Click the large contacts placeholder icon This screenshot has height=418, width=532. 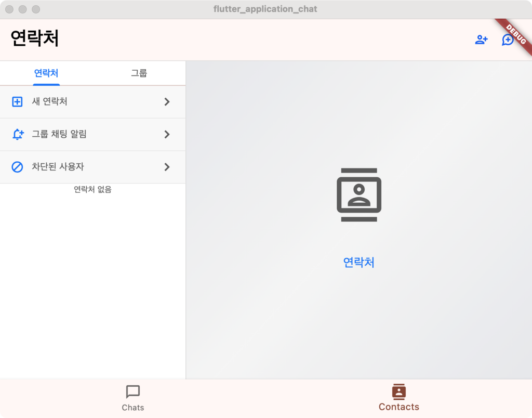click(359, 195)
